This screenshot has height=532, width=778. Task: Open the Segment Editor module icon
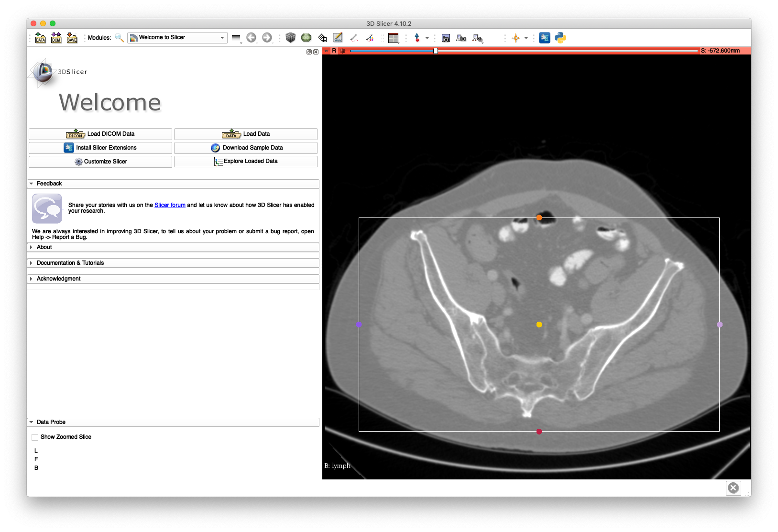[x=354, y=38]
